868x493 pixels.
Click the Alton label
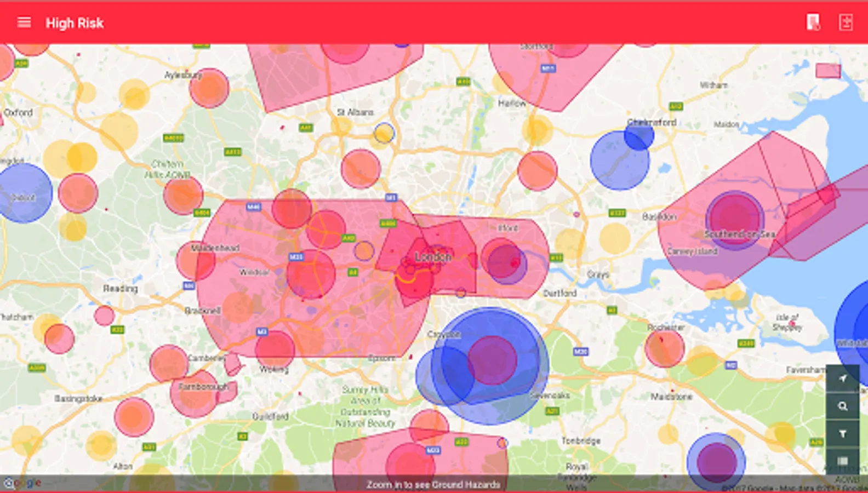tap(123, 467)
